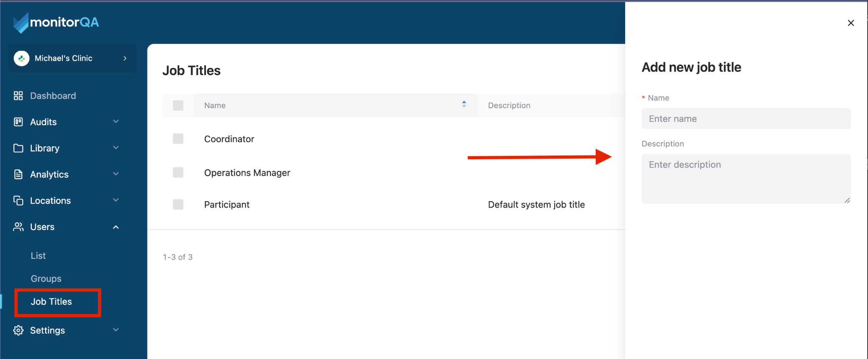Sort the table by Name column

click(x=464, y=104)
